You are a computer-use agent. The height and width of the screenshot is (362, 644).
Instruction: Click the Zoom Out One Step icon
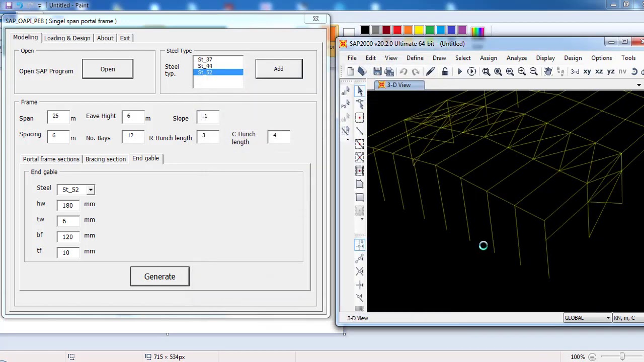click(x=534, y=71)
